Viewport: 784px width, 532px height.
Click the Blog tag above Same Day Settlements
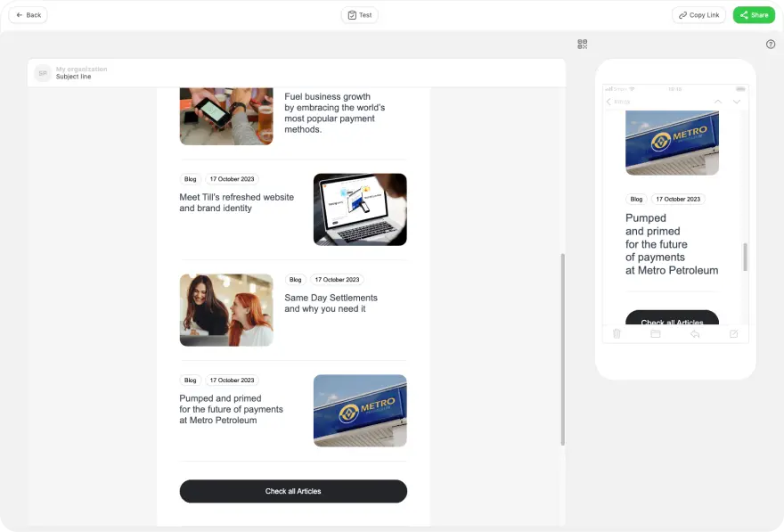pyautogui.click(x=296, y=280)
